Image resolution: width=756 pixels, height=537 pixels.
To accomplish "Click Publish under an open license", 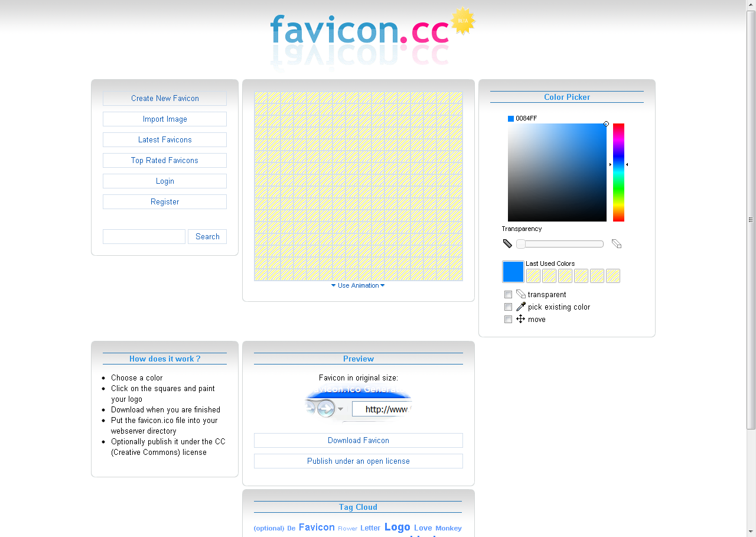I will point(359,461).
